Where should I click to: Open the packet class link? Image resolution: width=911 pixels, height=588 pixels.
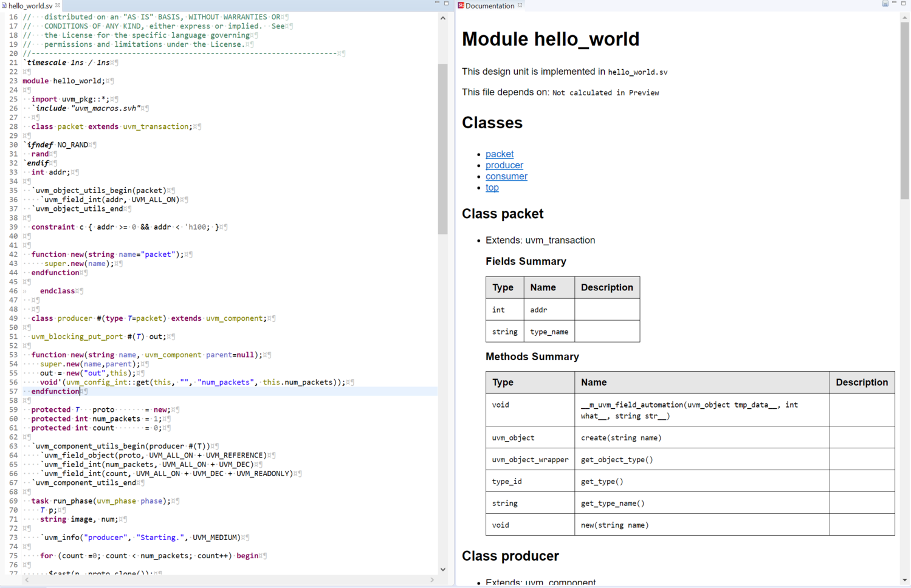pos(499,154)
